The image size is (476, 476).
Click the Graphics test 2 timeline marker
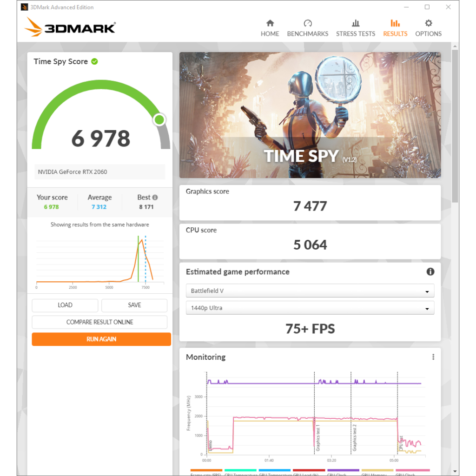click(354, 438)
